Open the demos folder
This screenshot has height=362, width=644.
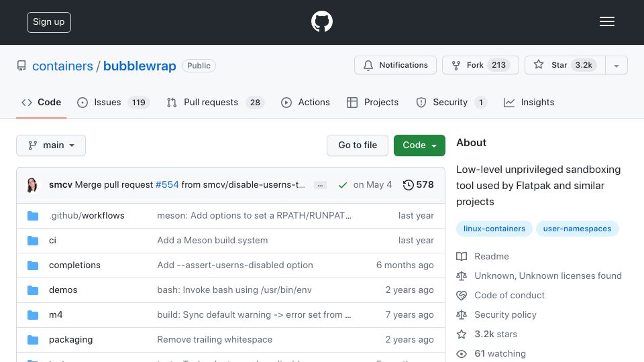click(63, 290)
